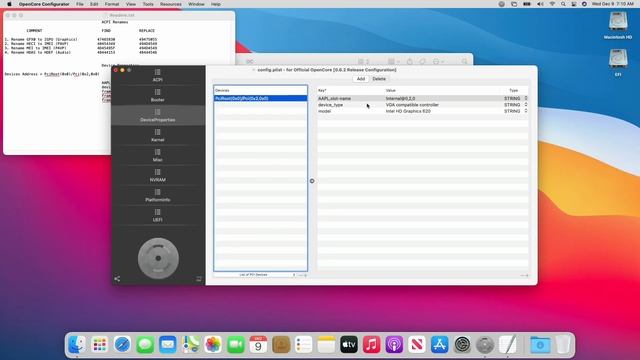Click the Delete button
Screen dimensions: 640x360
click(379, 79)
